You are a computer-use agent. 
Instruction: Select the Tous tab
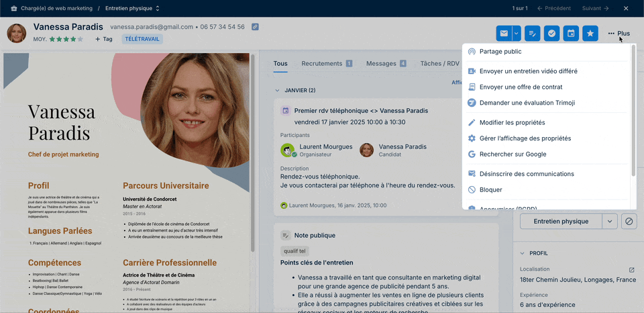(x=280, y=64)
